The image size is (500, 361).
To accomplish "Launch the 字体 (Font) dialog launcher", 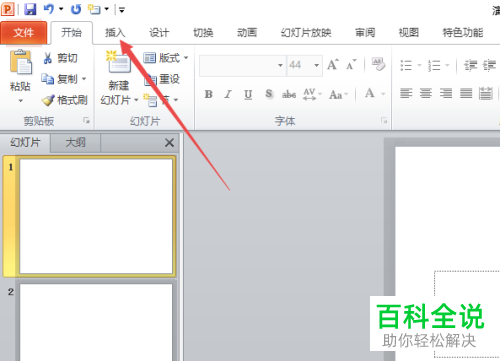I will pos(384,121).
